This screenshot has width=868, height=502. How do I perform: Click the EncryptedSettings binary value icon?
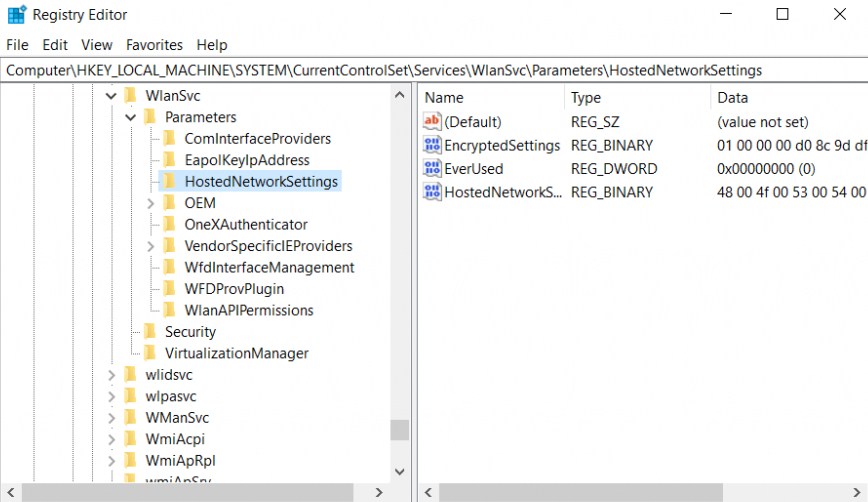(x=432, y=145)
